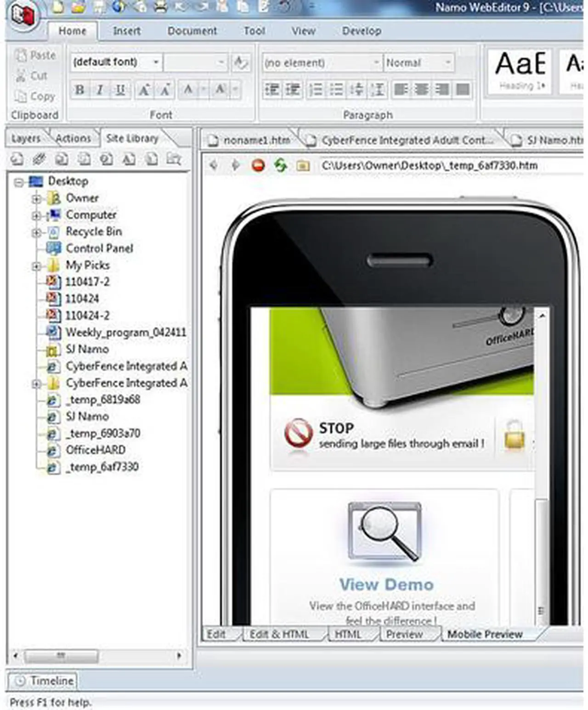Click the Forward arrow in the preview toolbar
588x710 pixels.
click(236, 165)
